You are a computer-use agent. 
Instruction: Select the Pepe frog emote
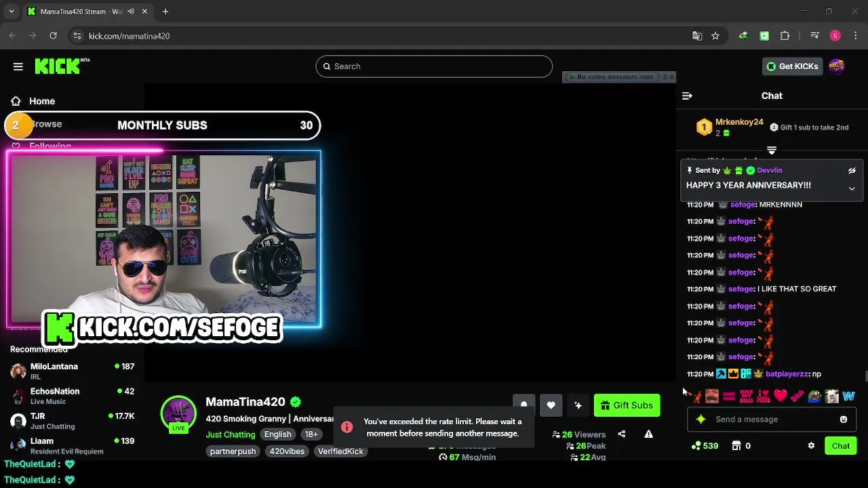(814, 396)
